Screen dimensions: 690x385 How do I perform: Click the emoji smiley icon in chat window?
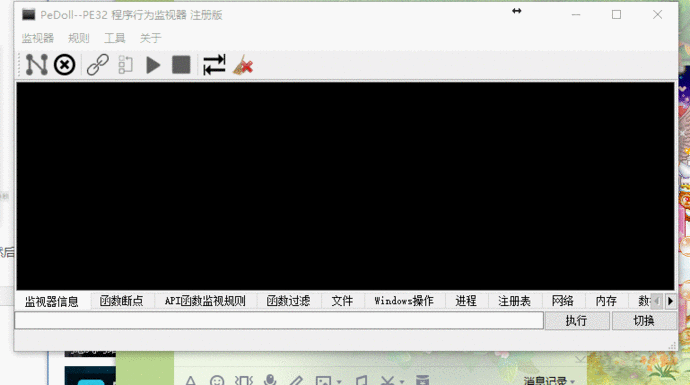point(217,381)
